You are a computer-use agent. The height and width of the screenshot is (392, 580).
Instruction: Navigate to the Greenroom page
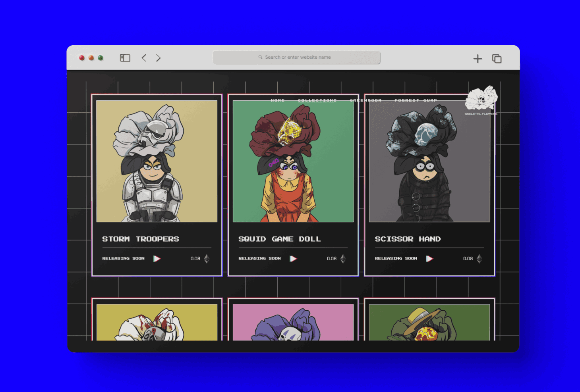pyautogui.click(x=365, y=100)
